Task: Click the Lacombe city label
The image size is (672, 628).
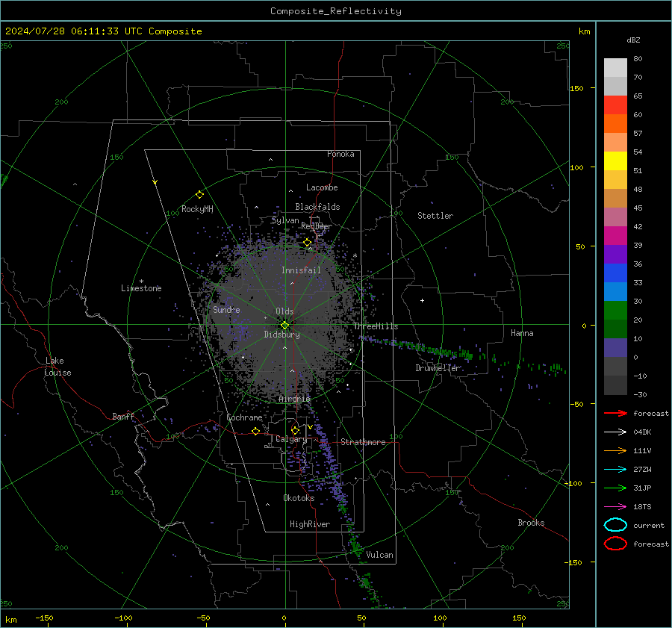Action: pos(322,187)
